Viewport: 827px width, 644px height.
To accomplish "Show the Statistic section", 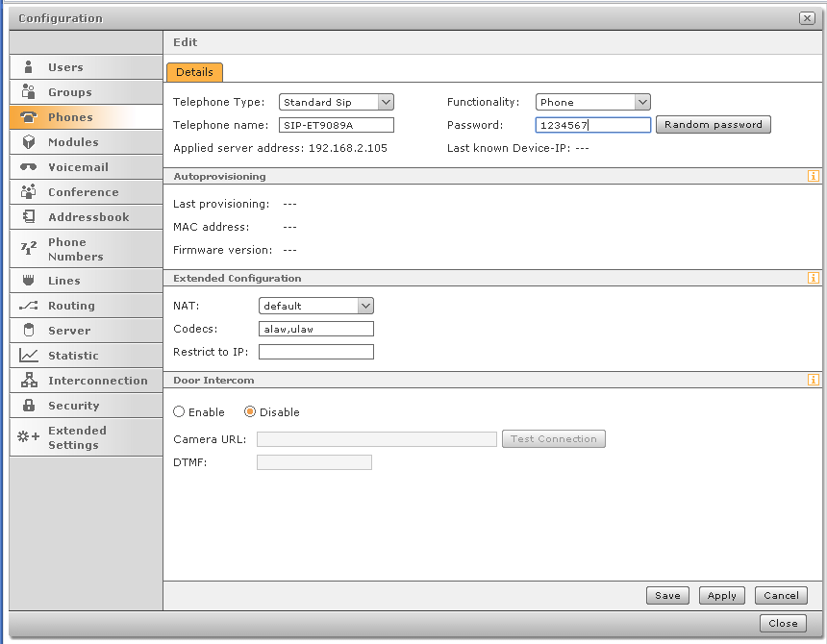I will (86, 356).
